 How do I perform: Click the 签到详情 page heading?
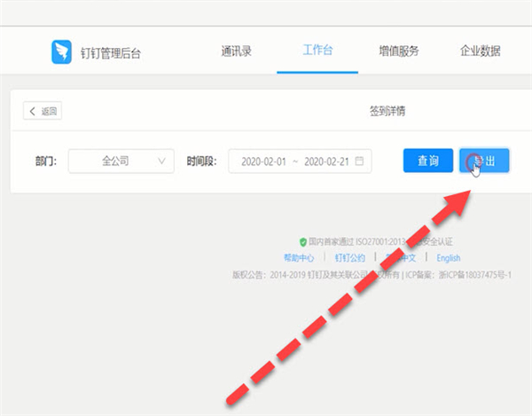(x=387, y=112)
